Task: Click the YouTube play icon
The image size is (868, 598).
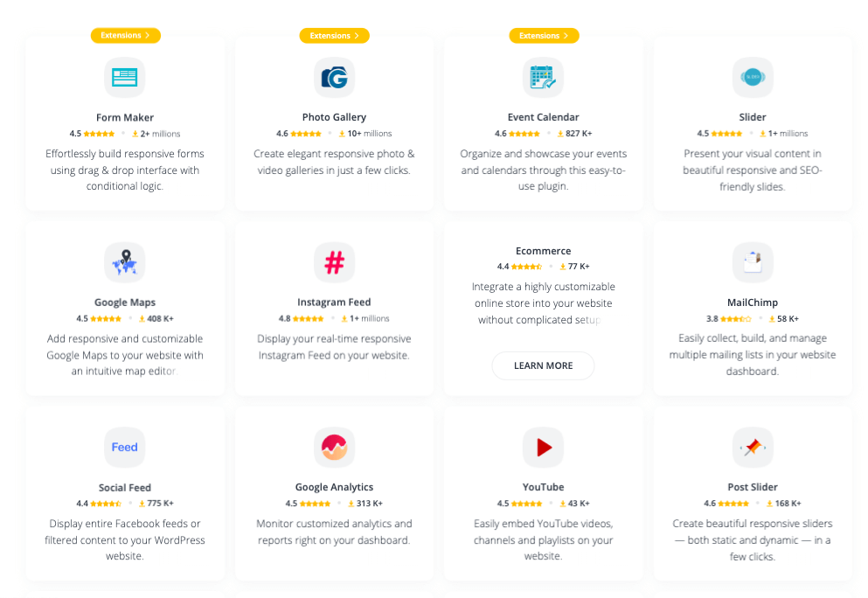Action: coord(543,448)
